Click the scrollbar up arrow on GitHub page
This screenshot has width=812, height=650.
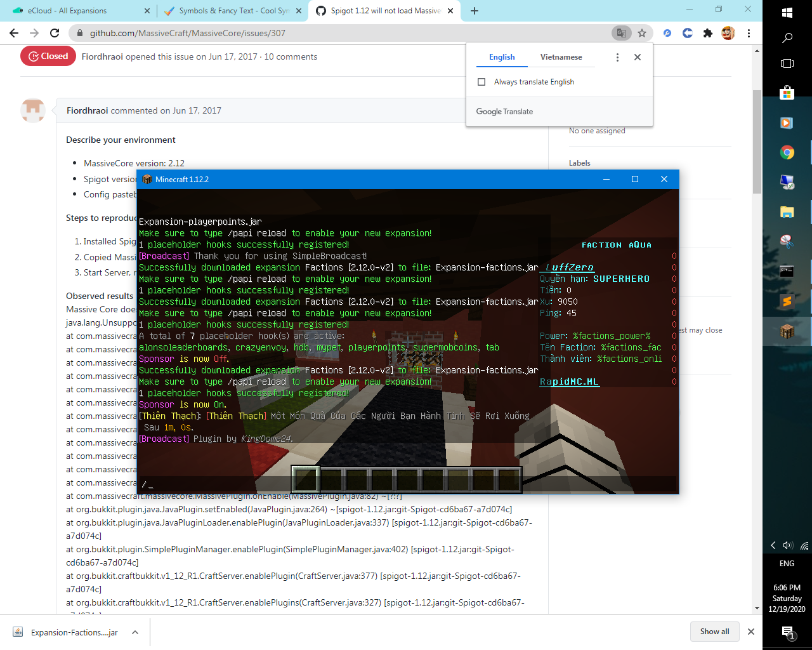pyautogui.click(x=757, y=50)
